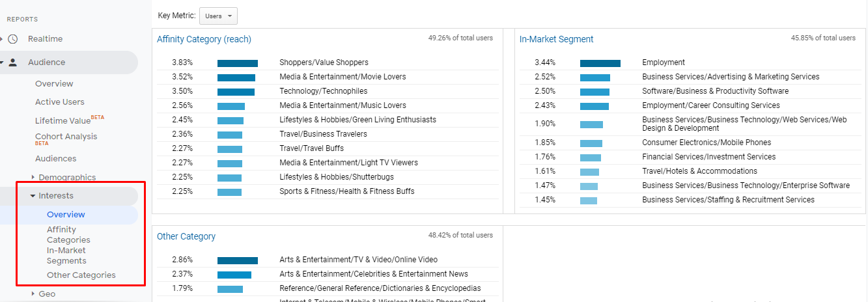Click the Shoppers/Value Shoppers bar
The width and height of the screenshot is (868, 302).
238,63
